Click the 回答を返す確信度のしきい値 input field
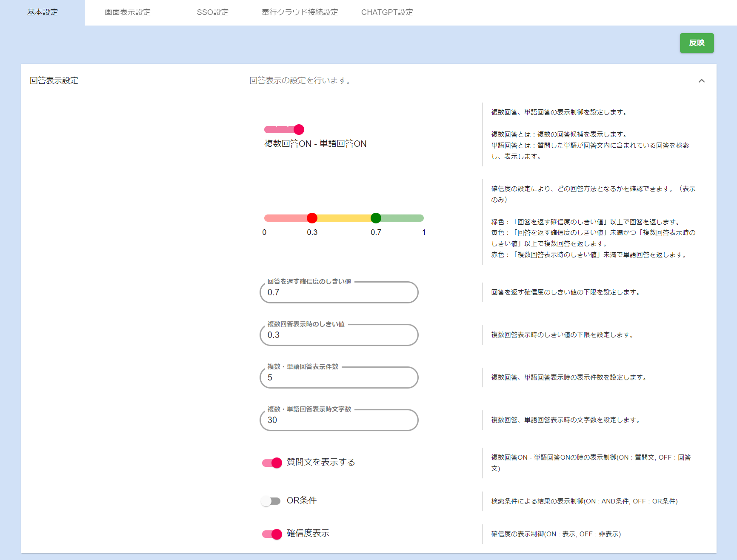 (339, 293)
